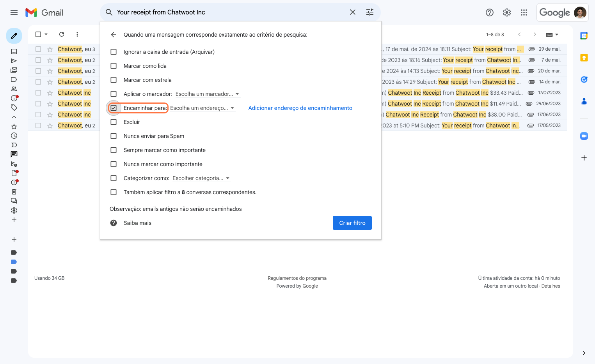Click the search magnifier icon

[109, 12]
